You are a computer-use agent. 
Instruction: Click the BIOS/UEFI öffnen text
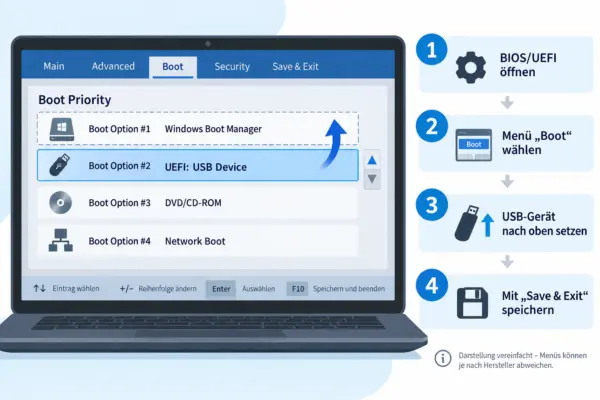(x=528, y=65)
